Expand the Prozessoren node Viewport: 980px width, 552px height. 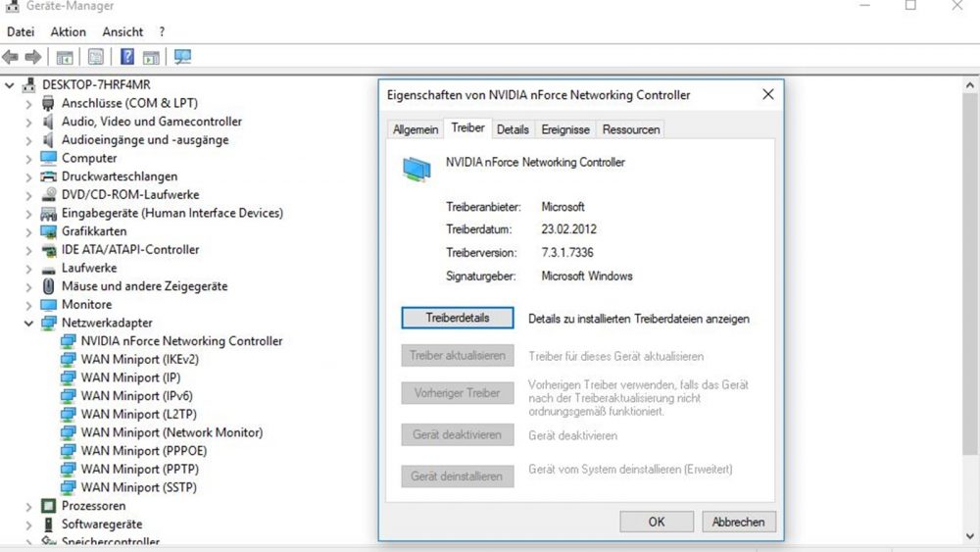(28, 506)
